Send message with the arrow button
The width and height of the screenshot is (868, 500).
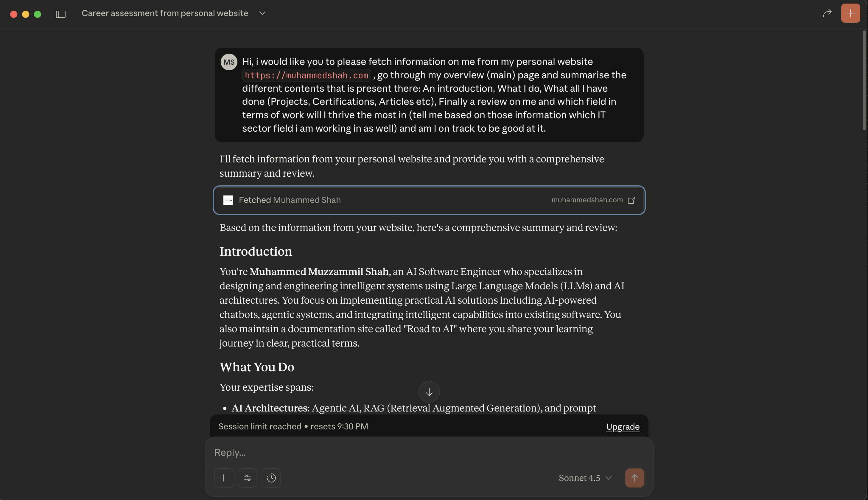pos(634,478)
